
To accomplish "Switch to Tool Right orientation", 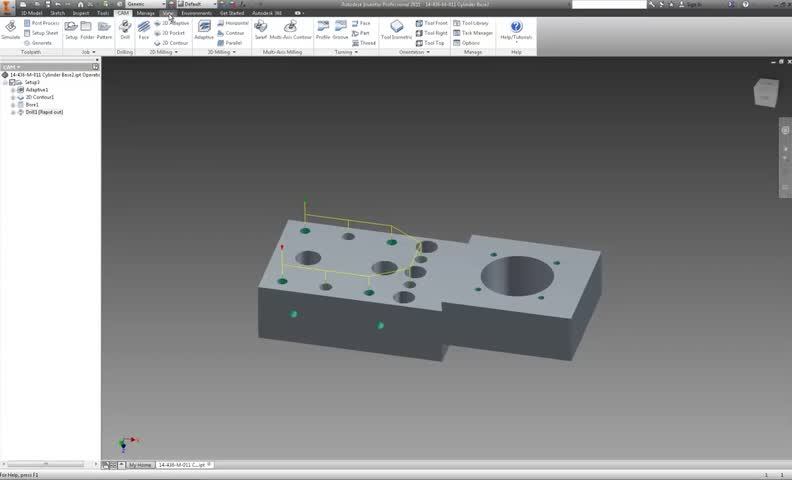I will point(431,33).
